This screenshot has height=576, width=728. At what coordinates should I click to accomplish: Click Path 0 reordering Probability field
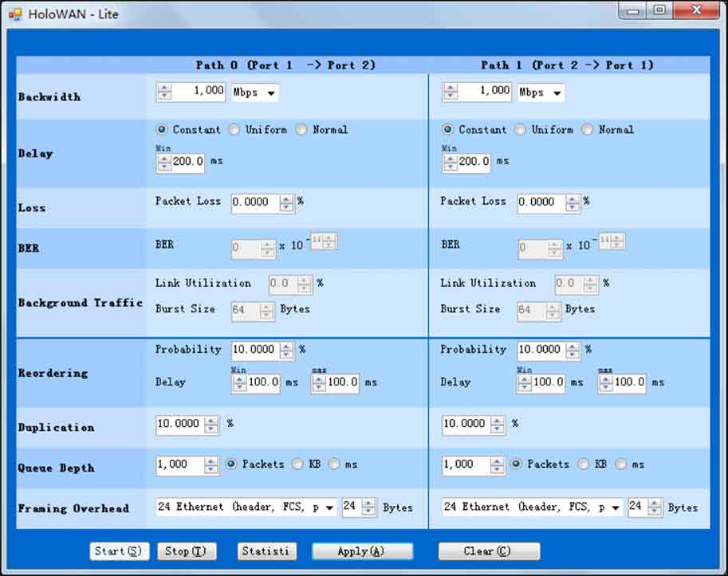tap(255, 351)
